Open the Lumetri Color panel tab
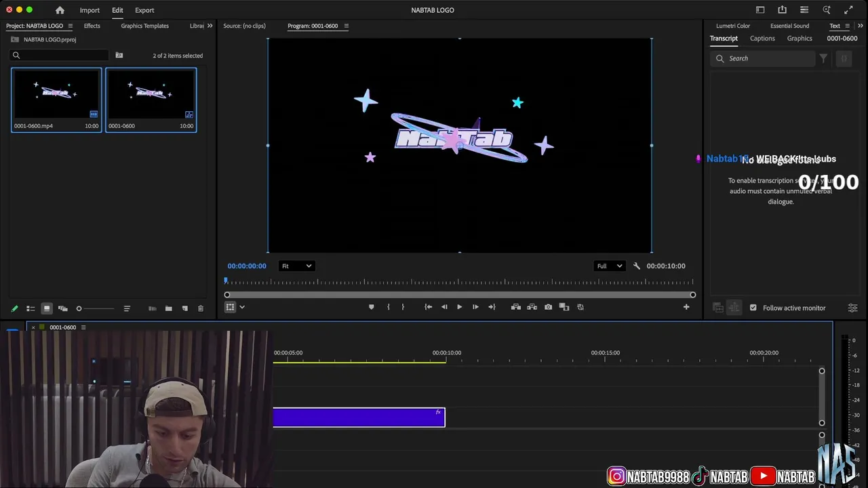 (x=733, y=26)
